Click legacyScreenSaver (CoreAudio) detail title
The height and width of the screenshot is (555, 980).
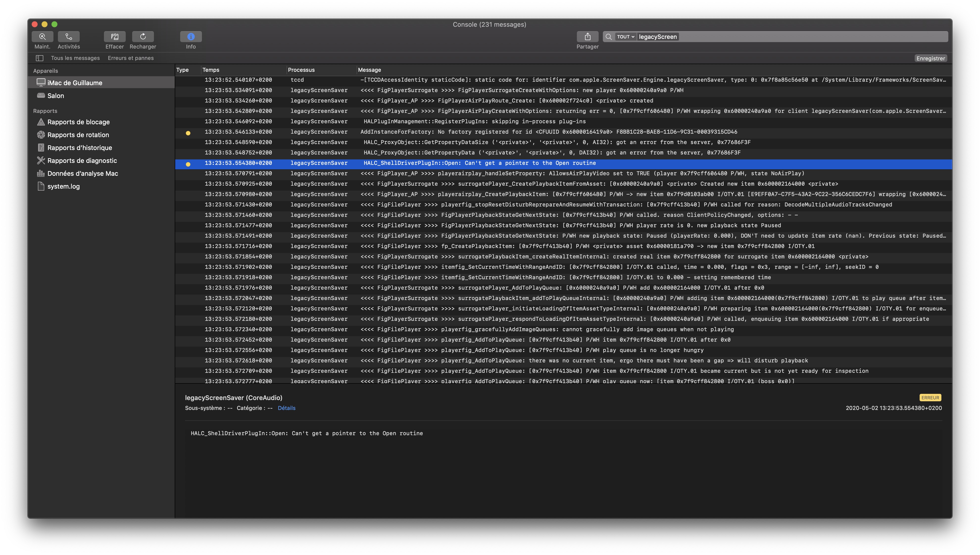(234, 398)
